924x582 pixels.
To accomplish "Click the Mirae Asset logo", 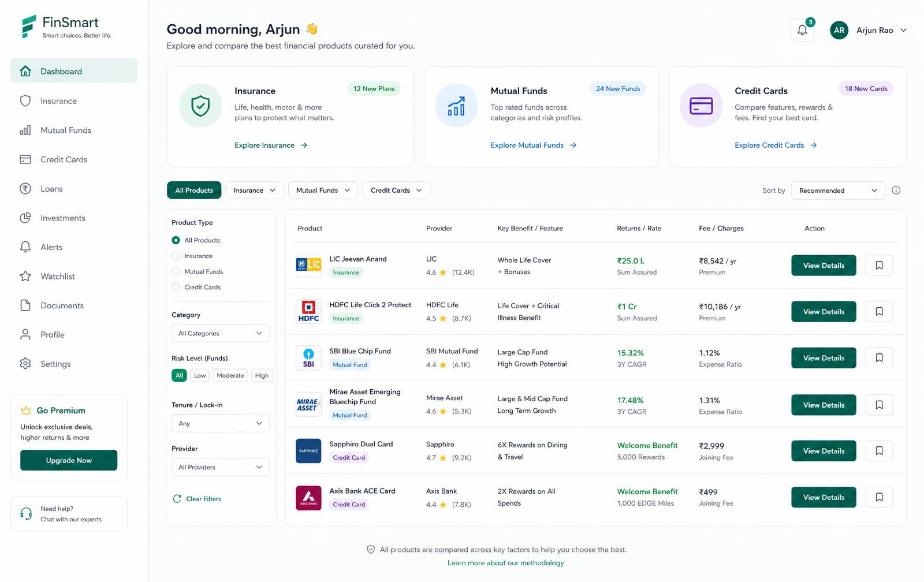I will click(308, 405).
